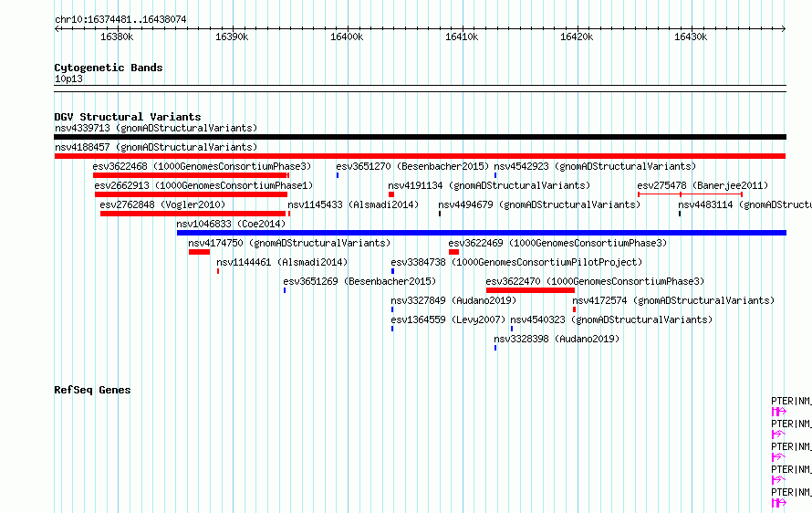This screenshot has width=812, height=513.
Task: Click the Cytogenetic Bands track title
Action: coord(109,68)
